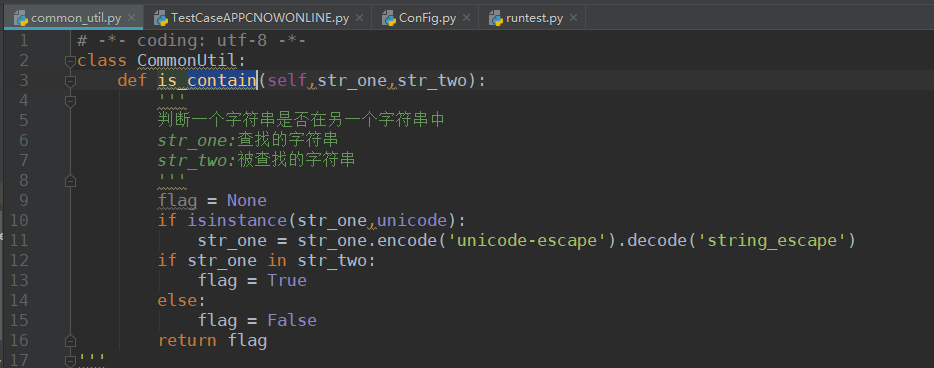The height and width of the screenshot is (368, 934).
Task: Click line number 11 in the gutter
Action: pos(18,241)
